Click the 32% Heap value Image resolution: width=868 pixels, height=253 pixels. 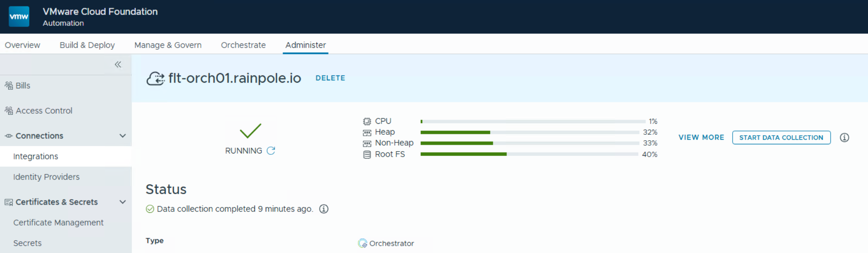tap(650, 132)
